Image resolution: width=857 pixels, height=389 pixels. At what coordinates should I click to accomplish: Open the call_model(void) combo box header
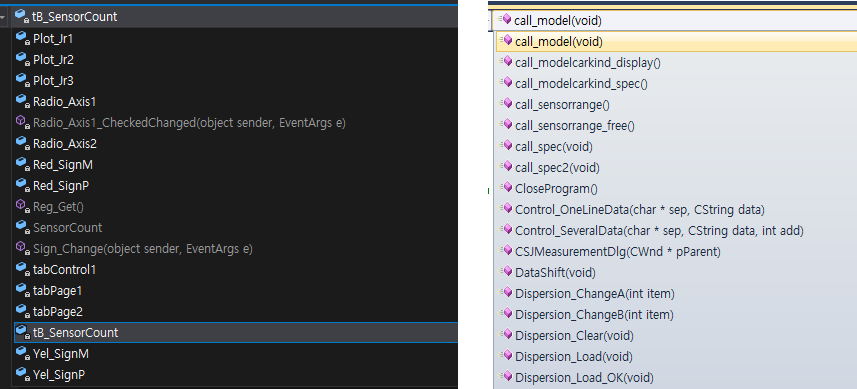675,21
